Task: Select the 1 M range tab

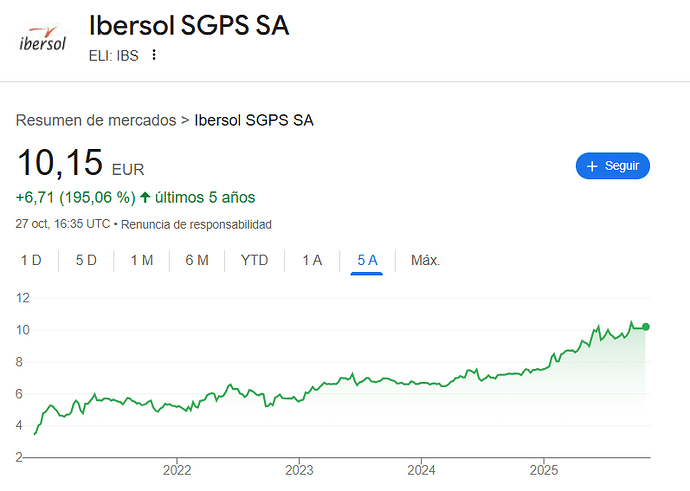Action: [x=141, y=260]
